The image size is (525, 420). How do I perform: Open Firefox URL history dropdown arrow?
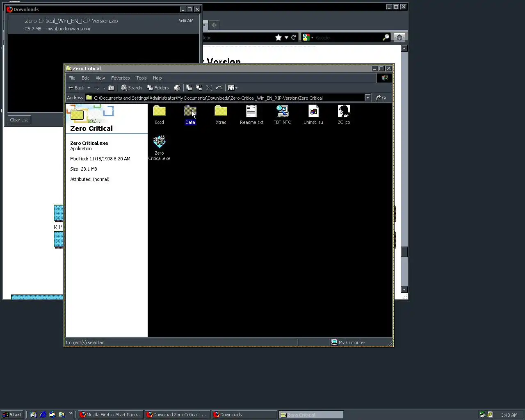tap(286, 37)
